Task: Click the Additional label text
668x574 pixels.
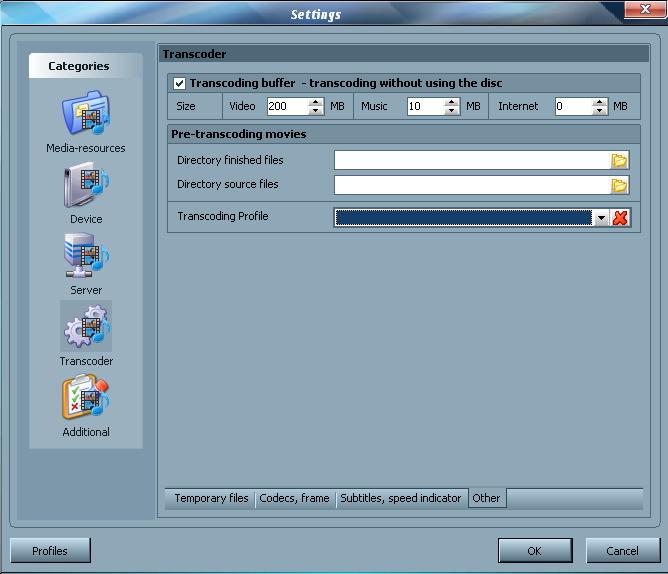Action: [86, 432]
